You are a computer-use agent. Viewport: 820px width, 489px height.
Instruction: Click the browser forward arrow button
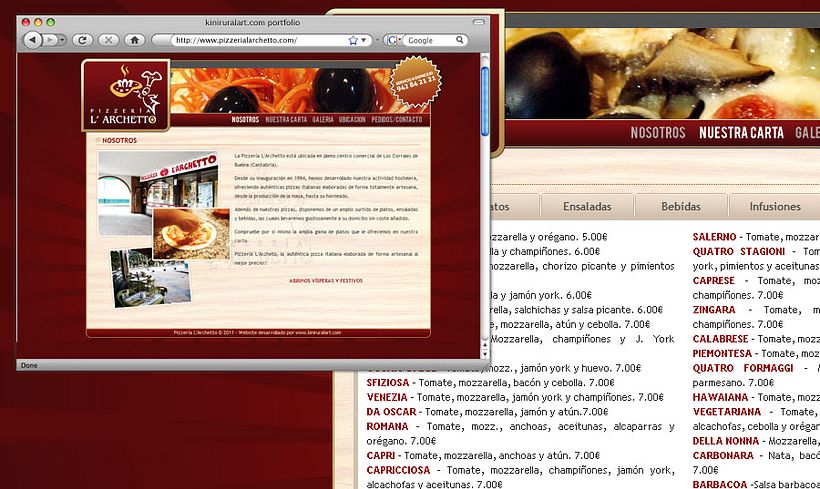[50, 40]
